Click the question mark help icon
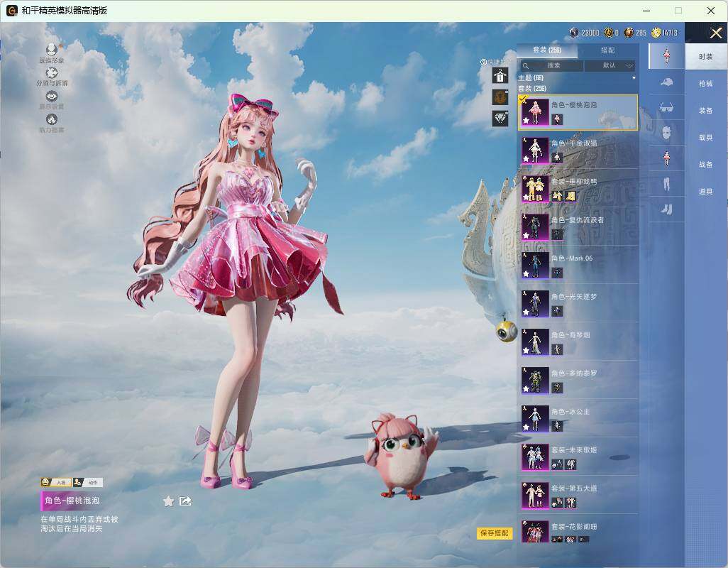Screen dimensions: 728x568 [483, 62]
